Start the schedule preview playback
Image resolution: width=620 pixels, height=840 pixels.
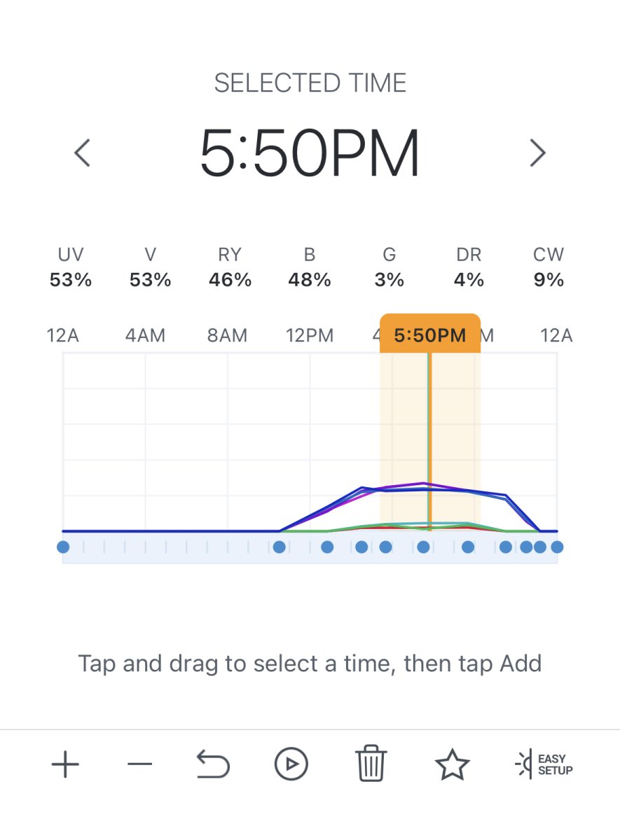pyautogui.click(x=291, y=764)
